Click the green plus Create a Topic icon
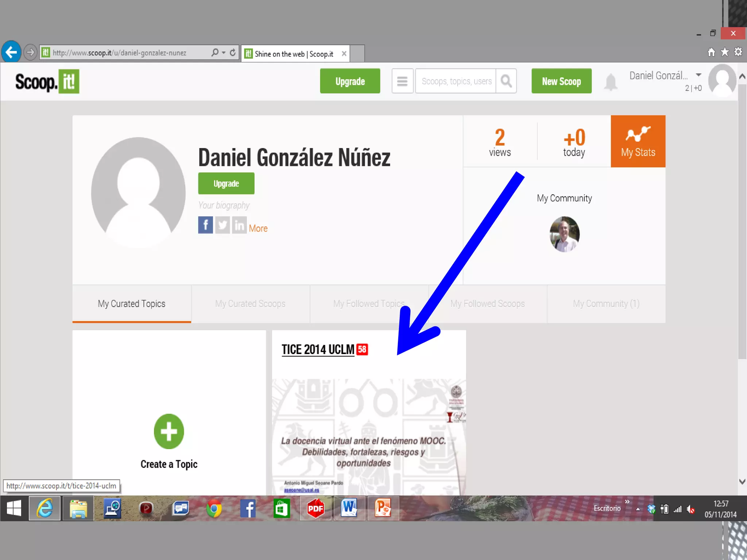 click(x=169, y=431)
